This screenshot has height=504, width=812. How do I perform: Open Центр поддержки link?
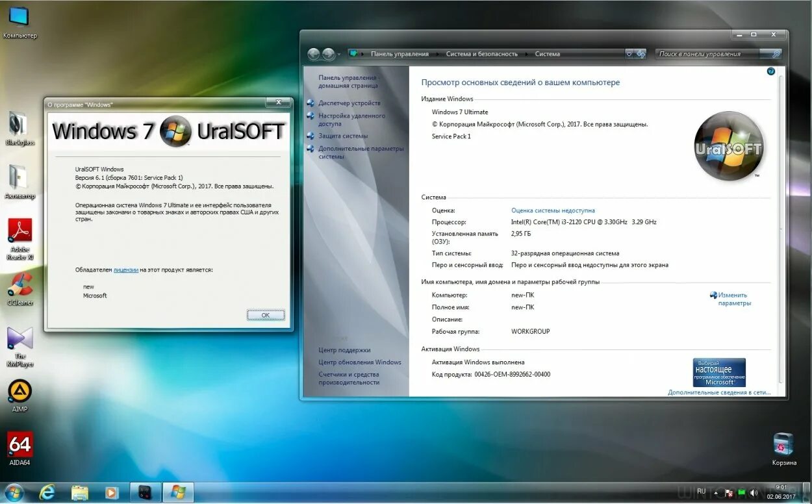[x=344, y=350]
